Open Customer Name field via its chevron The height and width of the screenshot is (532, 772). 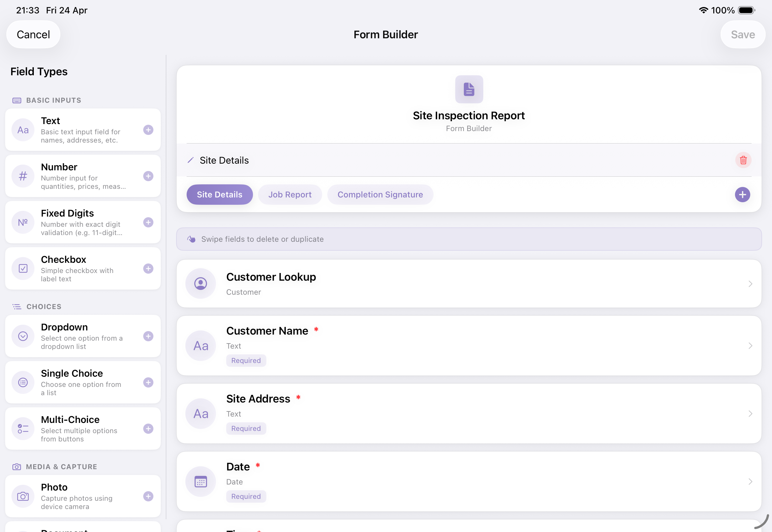750,346
